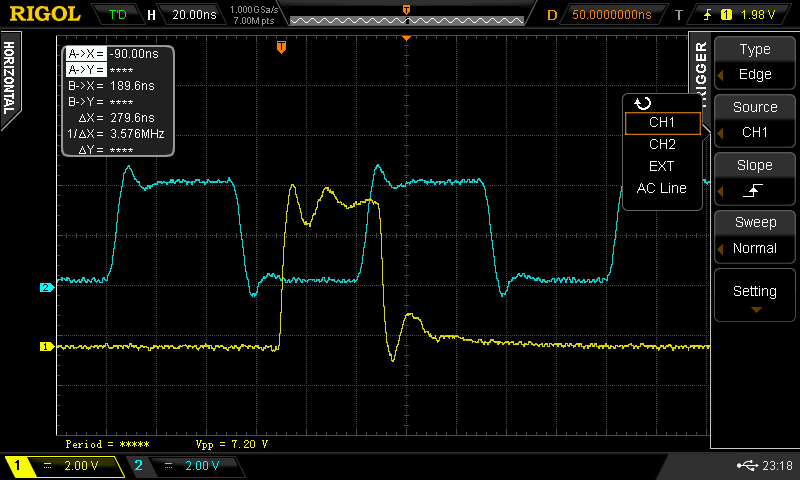This screenshot has height=480, width=800.
Task: Click the T'D trigger status indicator
Action: pos(118,15)
